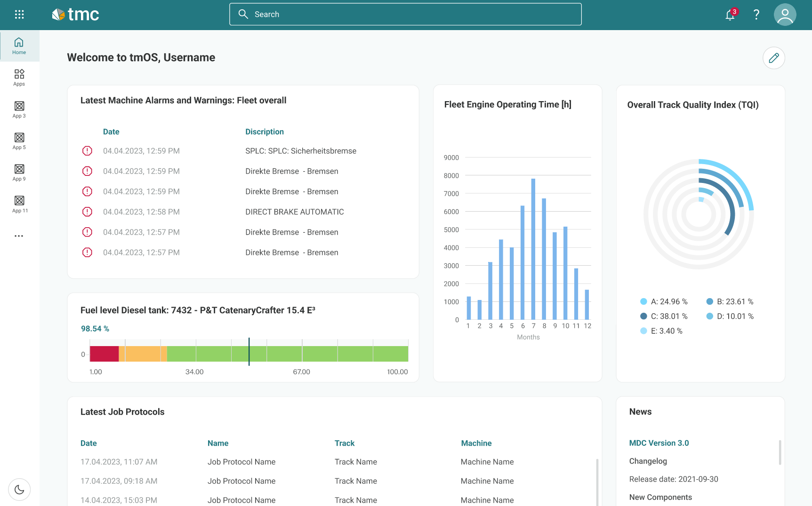The image size is (812, 506).
Task: Click alarm icon for SPLC Sicherheitsbremse row
Action: [x=87, y=151]
